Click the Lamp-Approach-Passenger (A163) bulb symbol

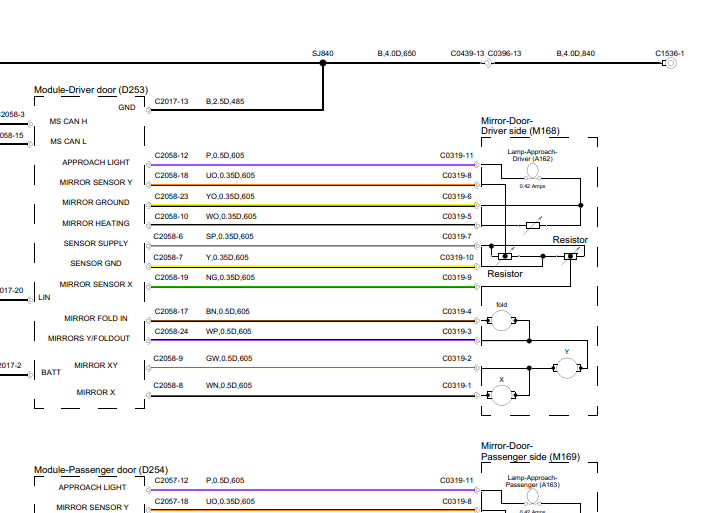(x=532, y=497)
